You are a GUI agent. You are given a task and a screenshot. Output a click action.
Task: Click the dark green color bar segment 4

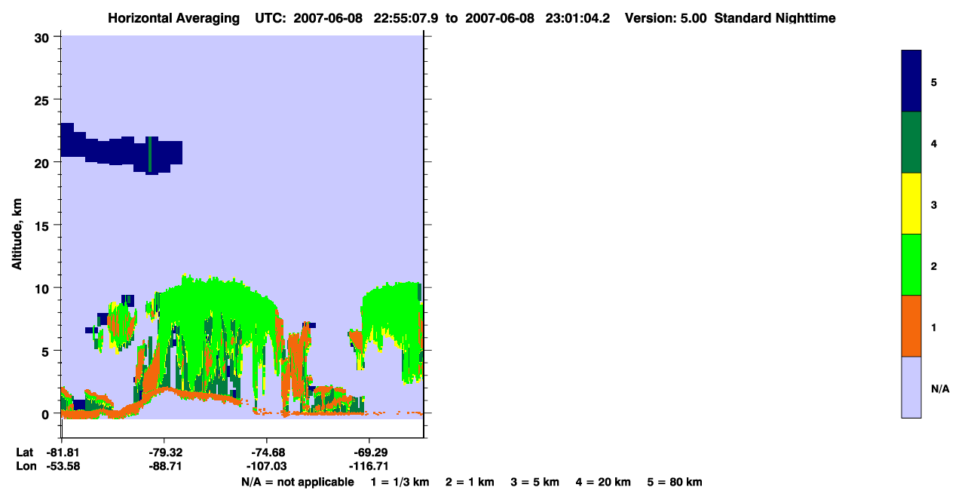911,143
